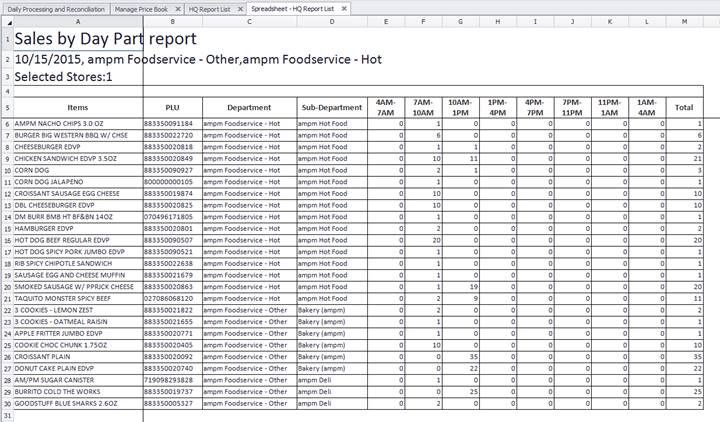The height and width of the screenshot is (422, 720).
Task: Click PLU cell 883350091184
Action: 173,124
